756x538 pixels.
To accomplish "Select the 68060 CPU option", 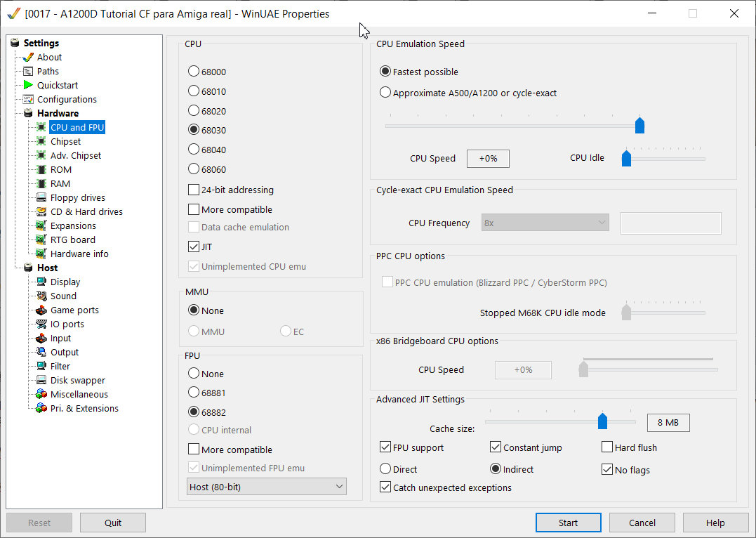I will coord(193,169).
